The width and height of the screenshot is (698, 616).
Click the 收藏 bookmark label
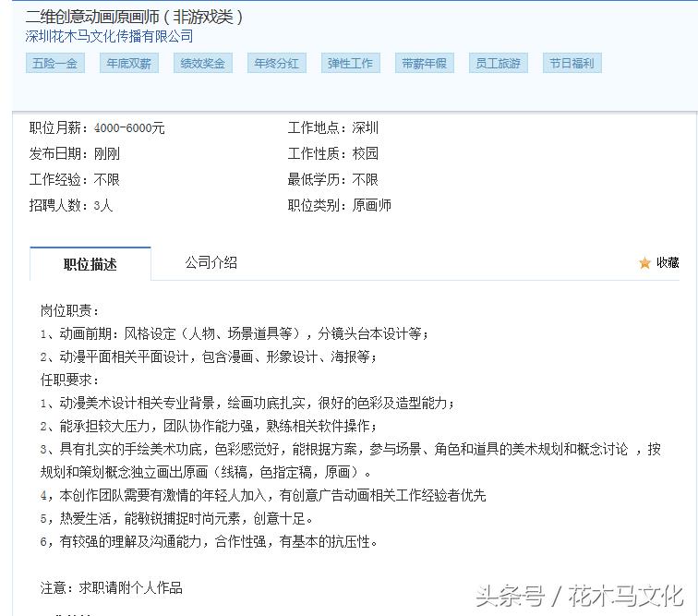tap(668, 263)
